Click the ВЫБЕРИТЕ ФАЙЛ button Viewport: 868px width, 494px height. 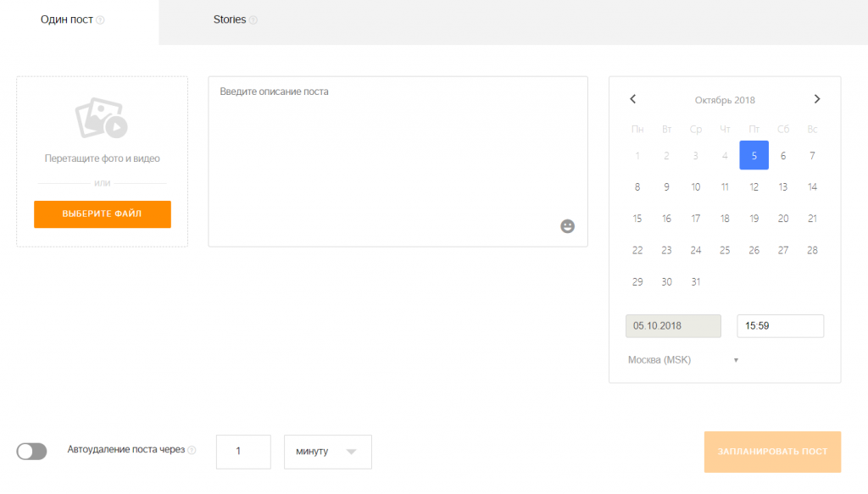(x=103, y=214)
